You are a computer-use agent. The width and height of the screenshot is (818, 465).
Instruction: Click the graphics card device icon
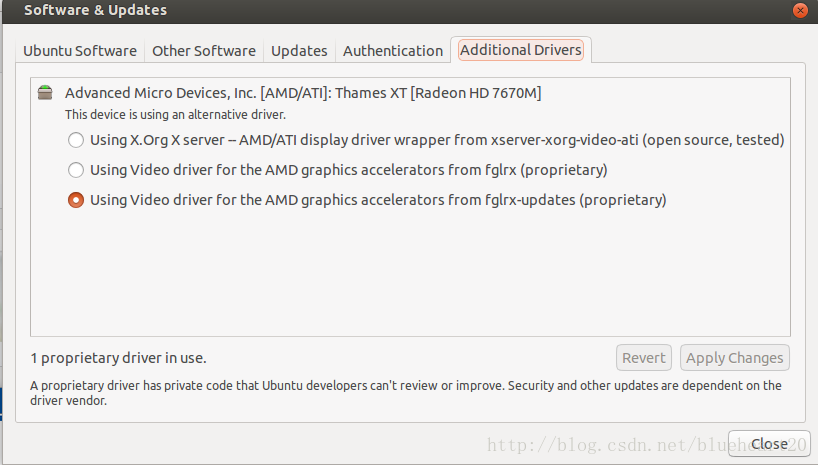pyautogui.click(x=45, y=93)
